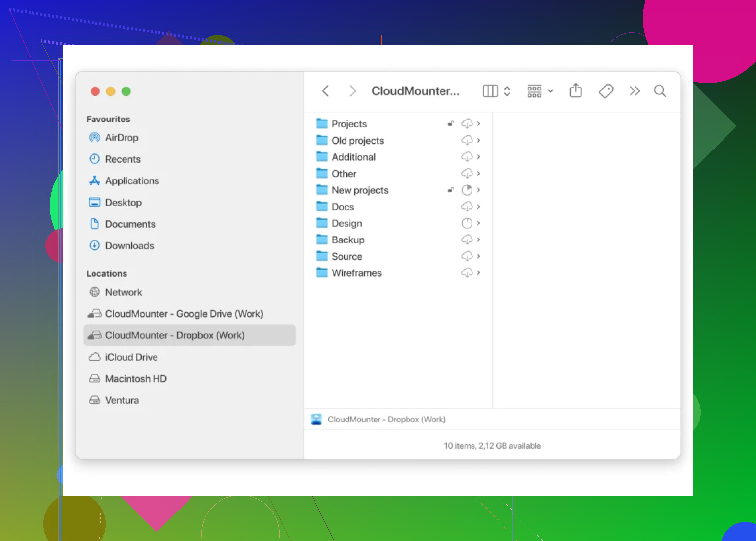
Task: Show more toolbar items via double chevron
Action: pyautogui.click(x=635, y=91)
